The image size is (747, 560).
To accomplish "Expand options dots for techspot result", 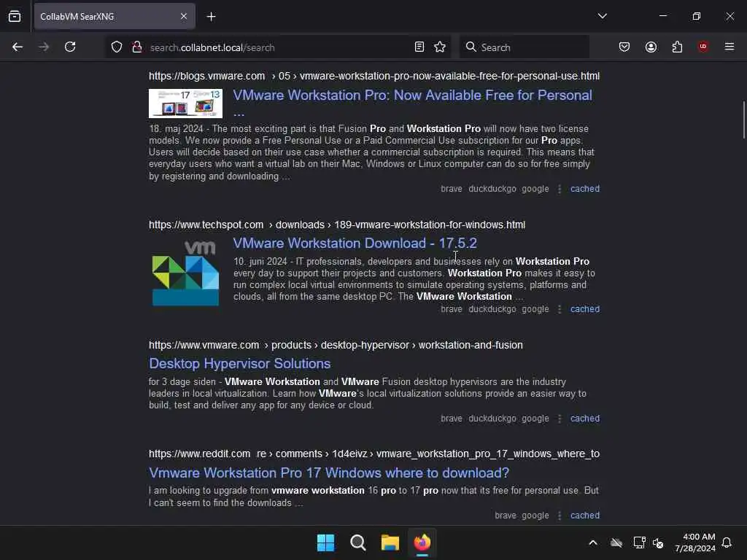I will point(560,309).
